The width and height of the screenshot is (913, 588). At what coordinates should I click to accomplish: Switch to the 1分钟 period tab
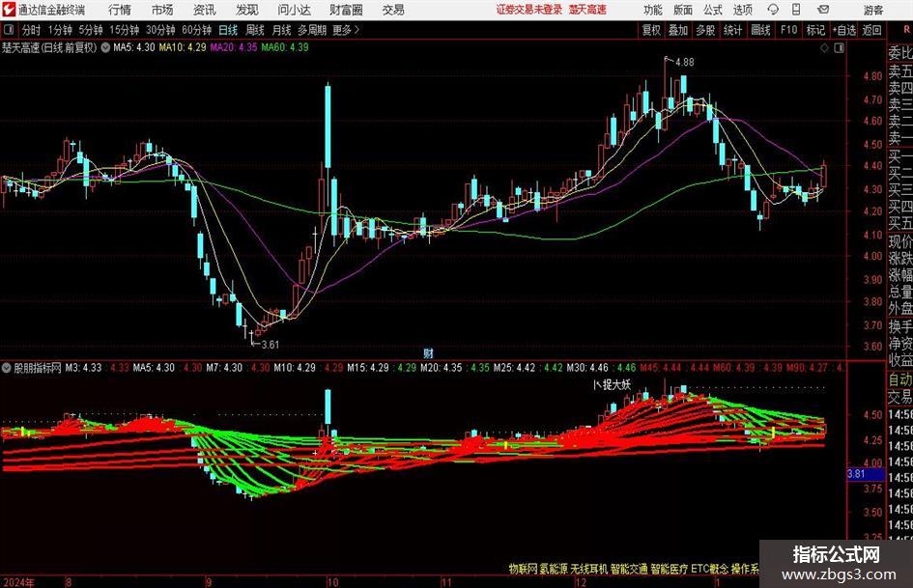60,30
